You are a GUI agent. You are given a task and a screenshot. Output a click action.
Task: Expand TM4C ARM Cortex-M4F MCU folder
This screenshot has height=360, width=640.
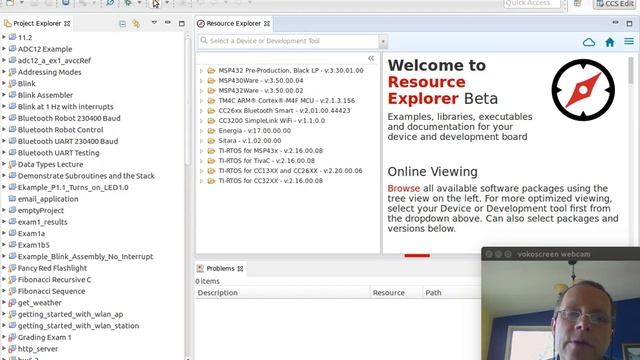[x=202, y=100]
